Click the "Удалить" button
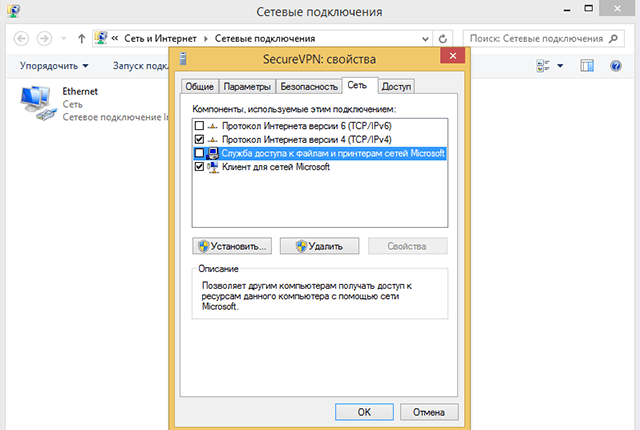 tap(320, 246)
